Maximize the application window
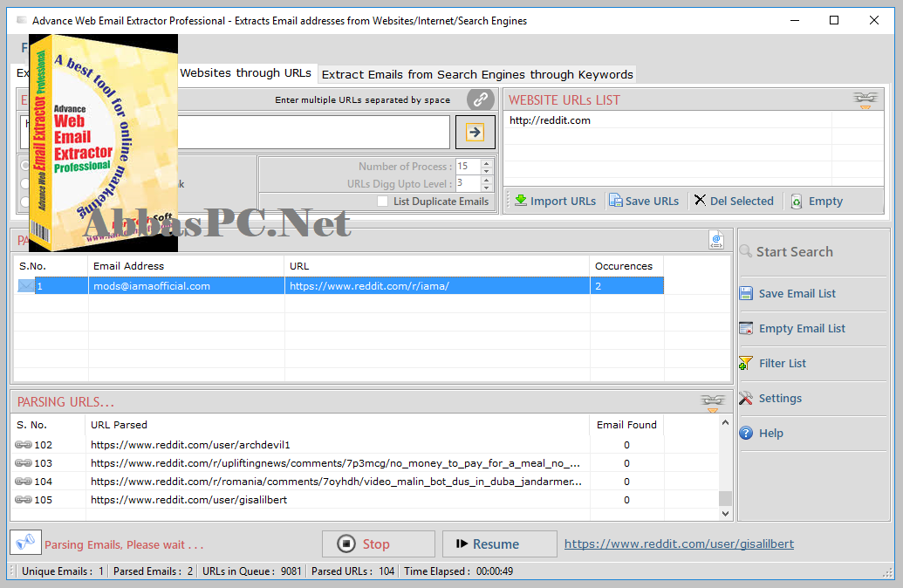Viewport: 903px width, 588px height. (x=834, y=20)
